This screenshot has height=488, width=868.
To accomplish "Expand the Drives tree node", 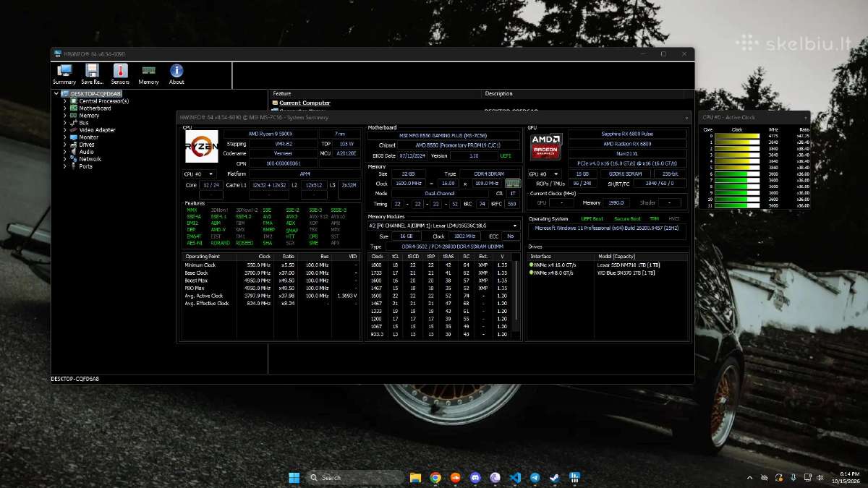I will coord(64,145).
